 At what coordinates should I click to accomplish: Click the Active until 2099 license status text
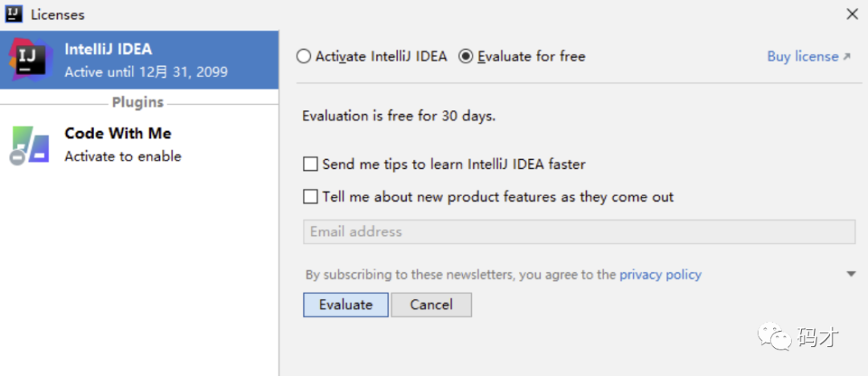click(145, 72)
